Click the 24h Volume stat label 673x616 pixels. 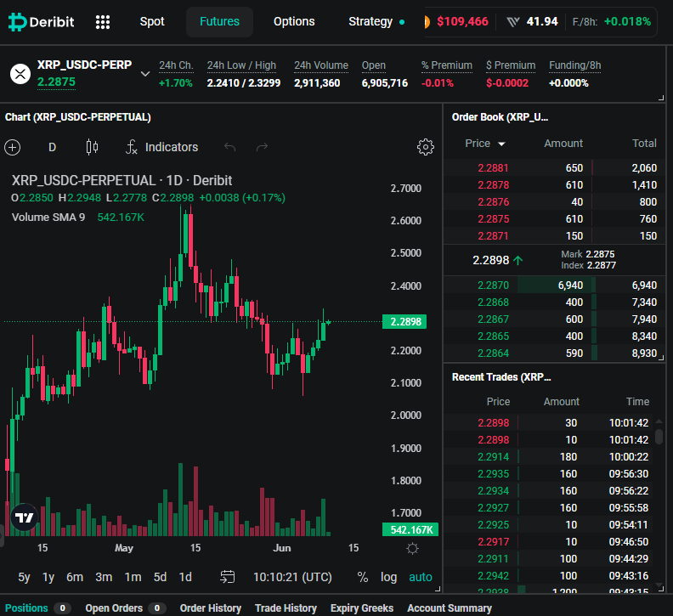[x=321, y=65]
